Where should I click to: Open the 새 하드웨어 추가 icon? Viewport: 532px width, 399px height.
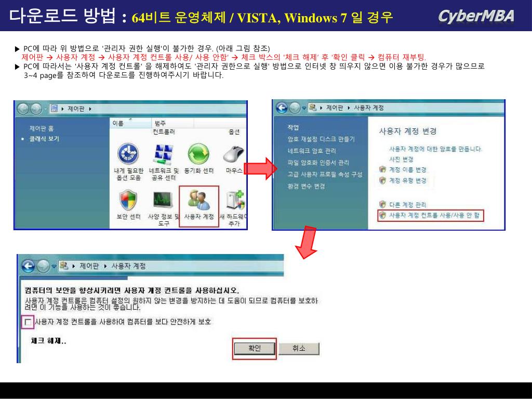click(234, 208)
